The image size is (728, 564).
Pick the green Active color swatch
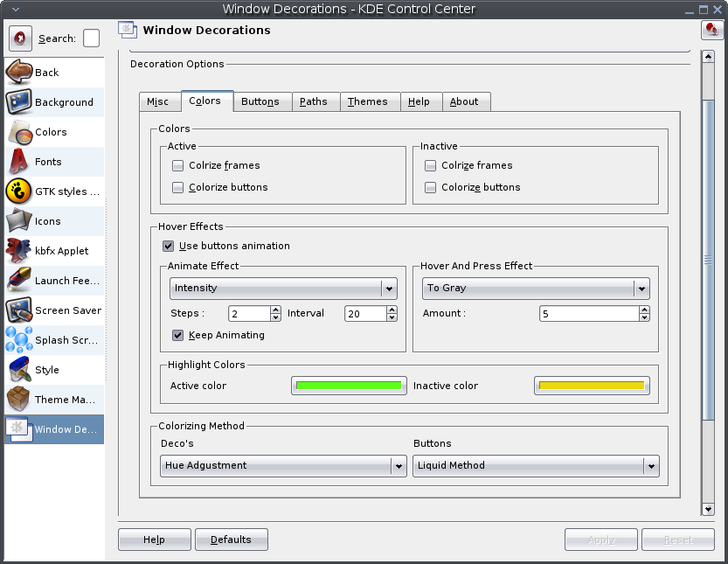(349, 386)
